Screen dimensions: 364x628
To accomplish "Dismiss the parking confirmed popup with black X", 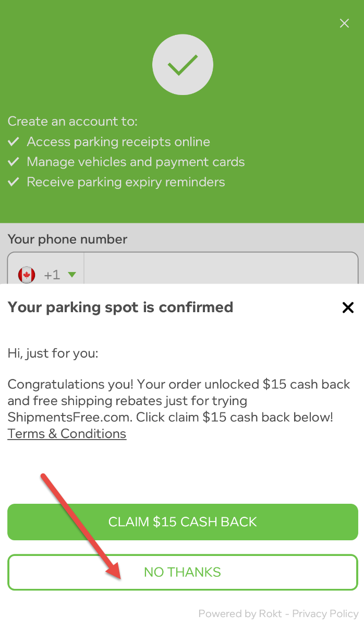I will tap(348, 307).
